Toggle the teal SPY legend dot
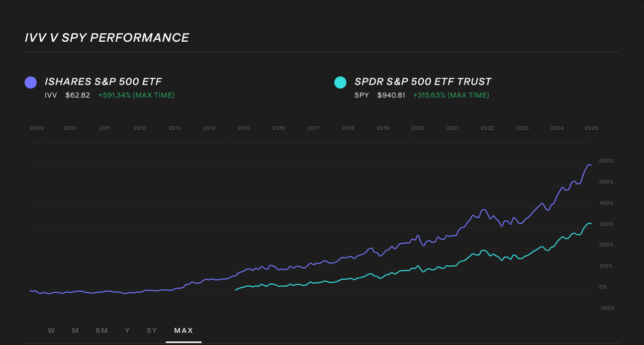This screenshot has height=345, width=644. tap(340, 81)
